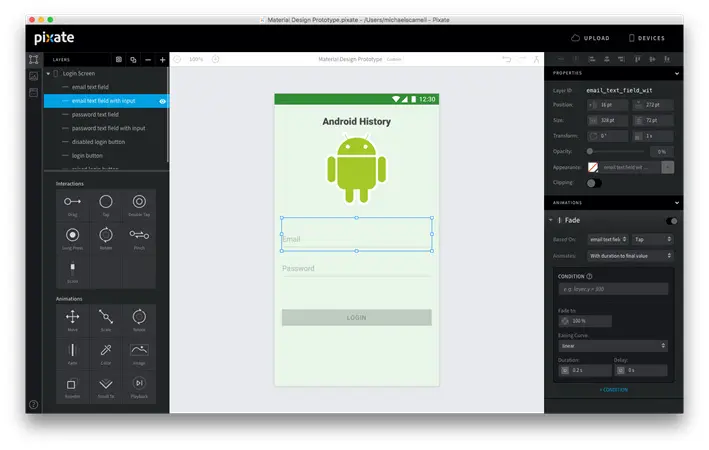Collapse the Fade animation disclosure triangle
Screen dimensions: 709x450
(x=551, y=220)
